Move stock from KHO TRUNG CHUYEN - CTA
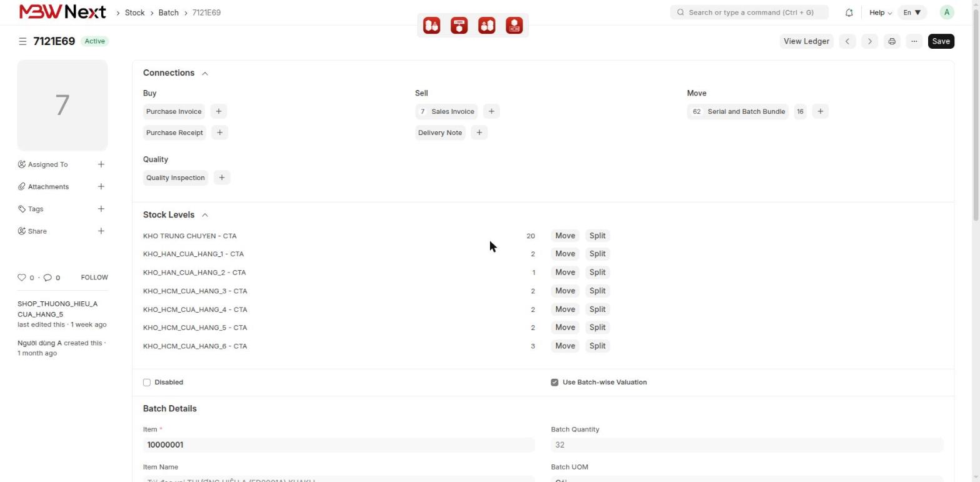The width and height of the screenshot is (980, 482). pos(565,236)
